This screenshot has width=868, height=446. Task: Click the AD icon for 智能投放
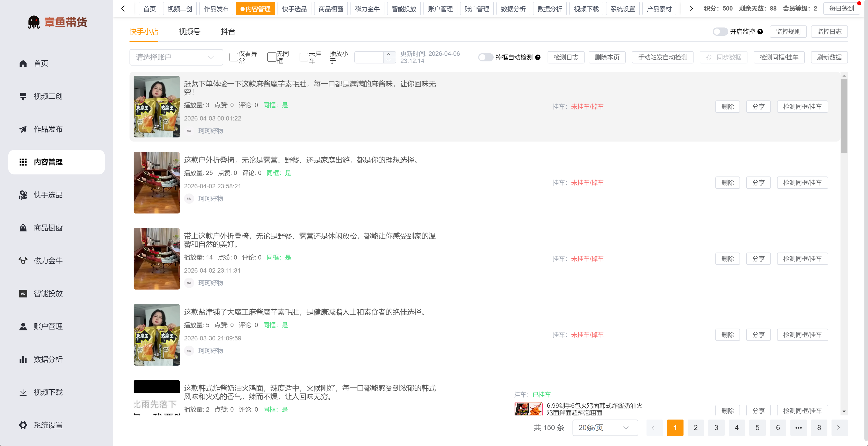pos(23,293)
